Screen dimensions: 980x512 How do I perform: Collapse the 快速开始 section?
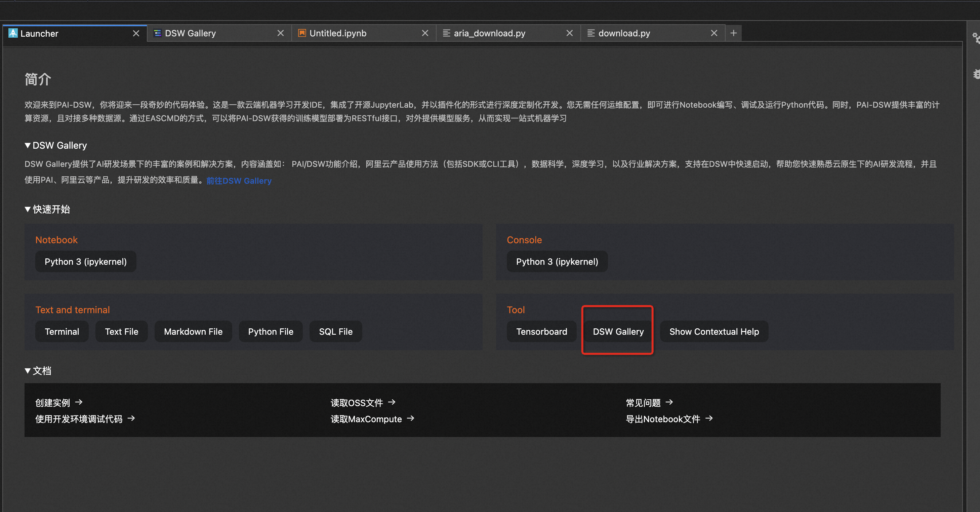(x=28, y=209)
